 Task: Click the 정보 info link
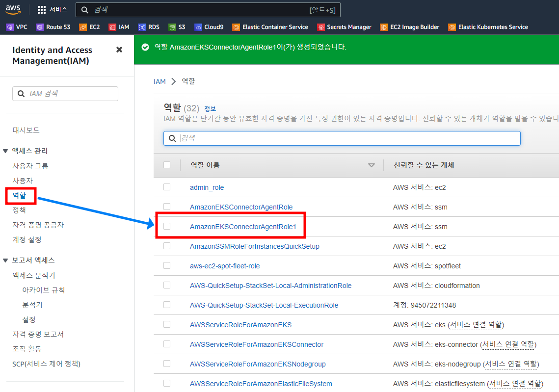point(210,109)
